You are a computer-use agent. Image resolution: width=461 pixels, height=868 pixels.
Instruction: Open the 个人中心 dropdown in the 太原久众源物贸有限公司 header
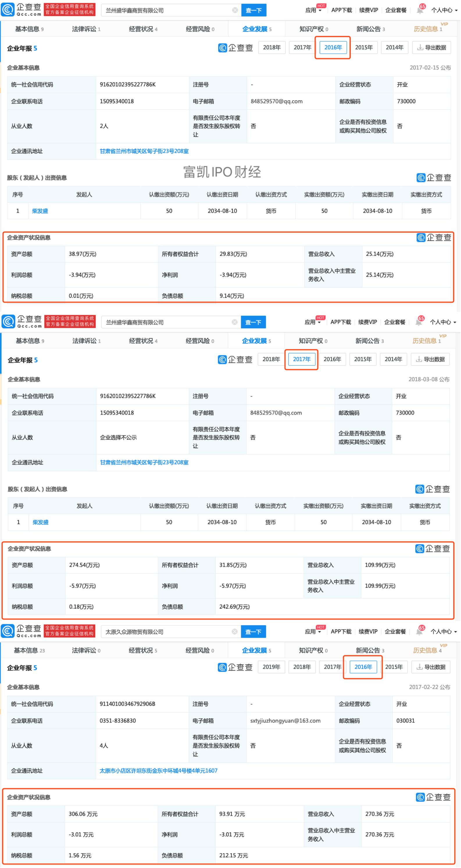(x=444, y=632)
